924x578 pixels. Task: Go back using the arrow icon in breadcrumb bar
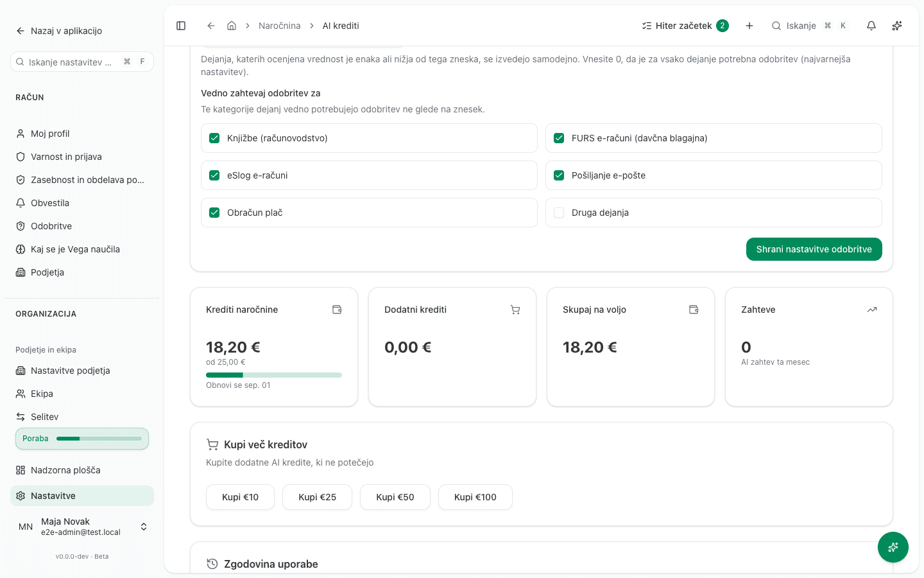pos(210,26)
